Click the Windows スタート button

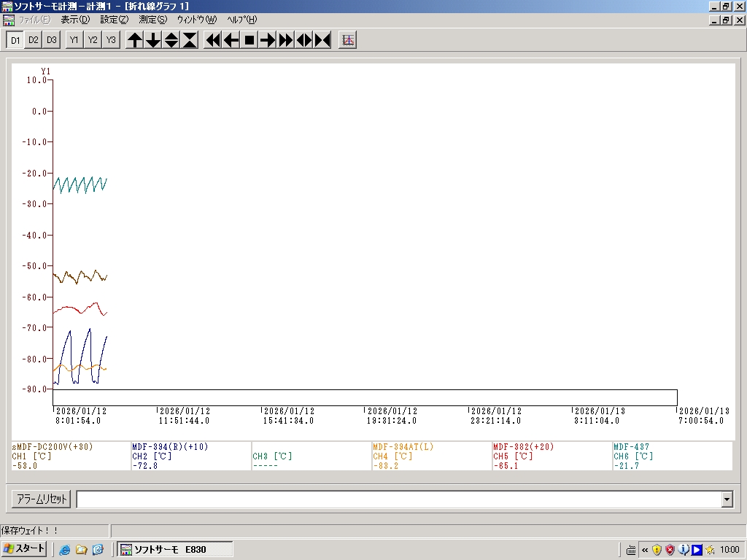(25, 549)
